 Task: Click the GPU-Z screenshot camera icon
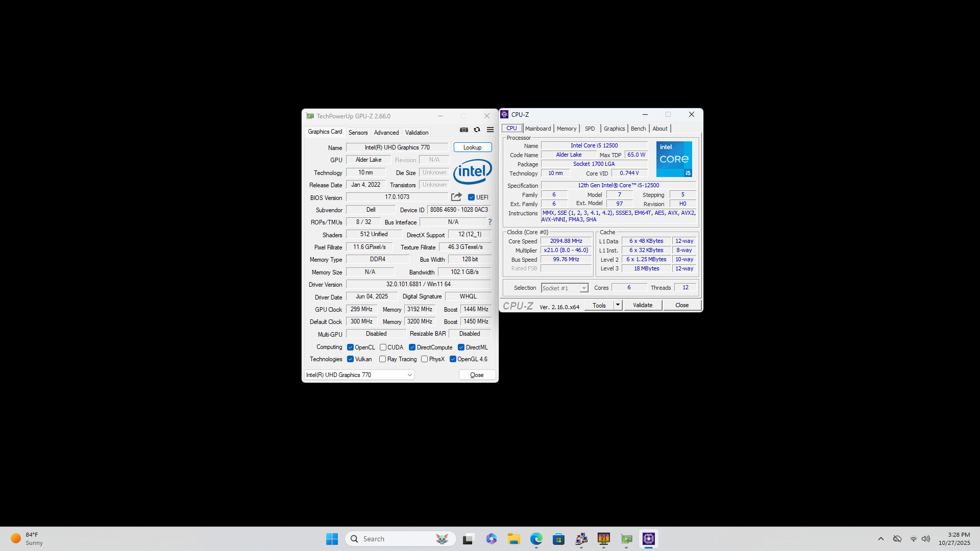(x=463, y=130)
